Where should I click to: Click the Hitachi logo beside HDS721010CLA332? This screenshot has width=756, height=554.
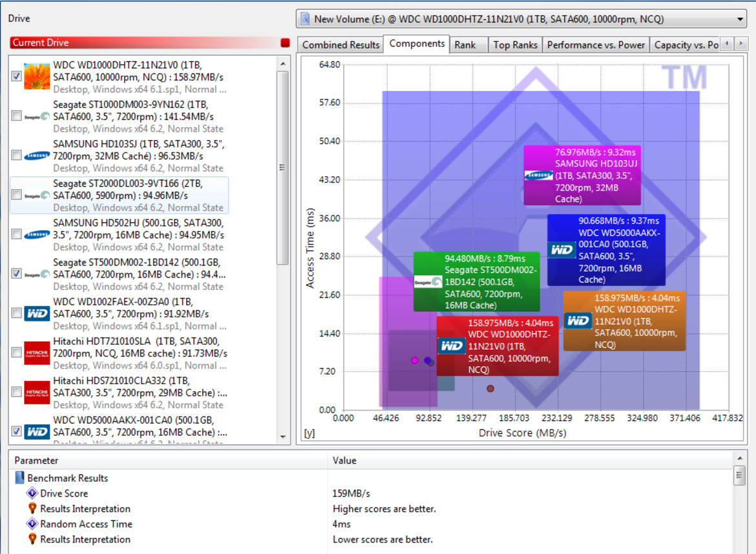pos(37,393)
